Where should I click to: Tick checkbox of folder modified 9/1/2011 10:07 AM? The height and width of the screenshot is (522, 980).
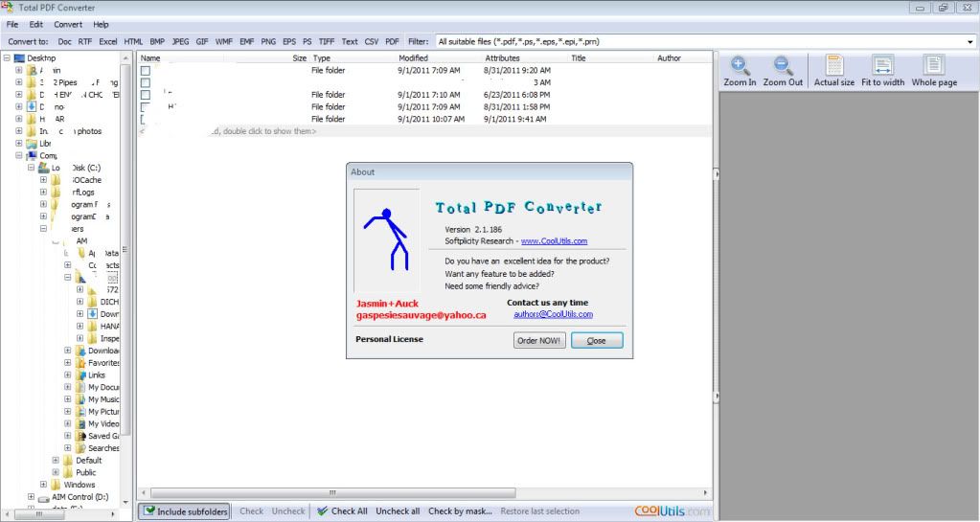146,119
